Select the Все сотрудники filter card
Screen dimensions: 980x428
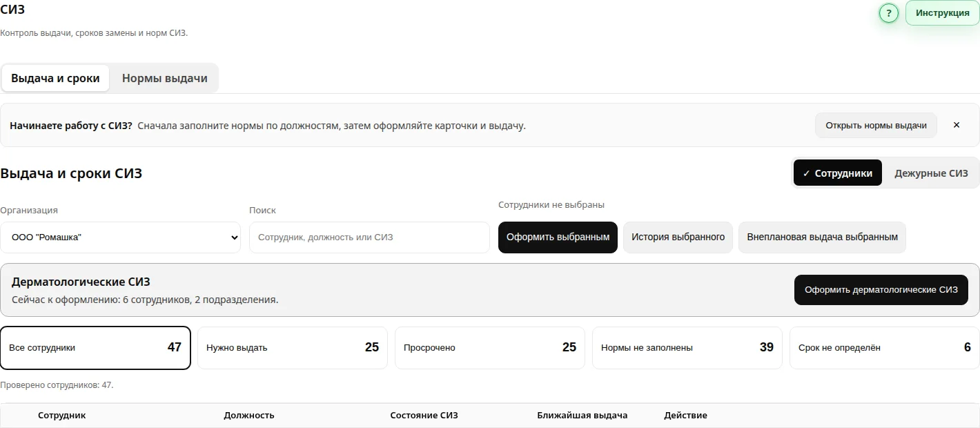pyautogui.click(x=95, y=348)
